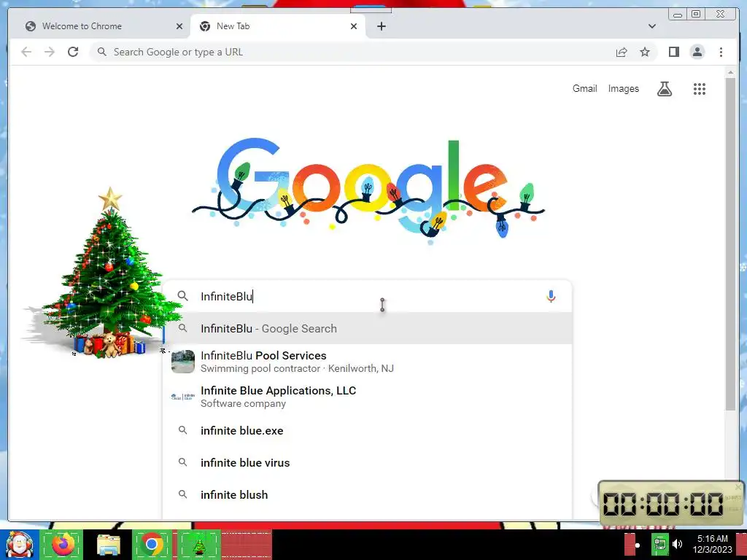Start voice search with microphone icon
747x560 pixels.
[x=551, y=296]
